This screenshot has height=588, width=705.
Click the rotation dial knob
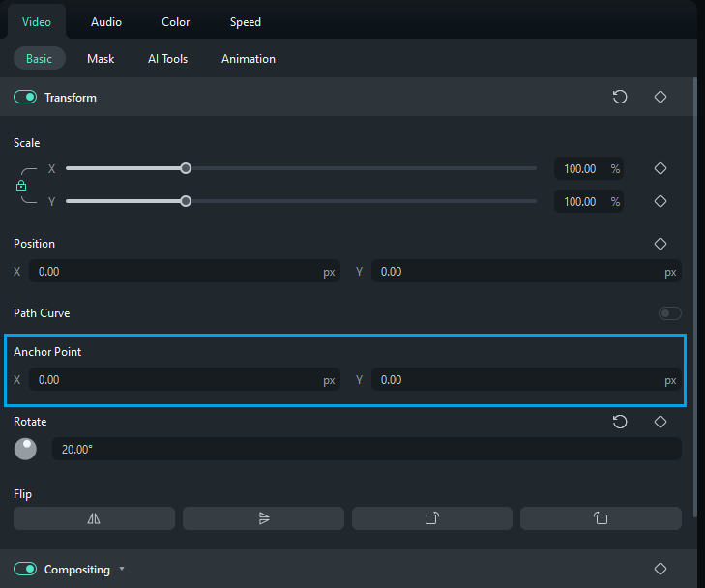click(26, 449)
